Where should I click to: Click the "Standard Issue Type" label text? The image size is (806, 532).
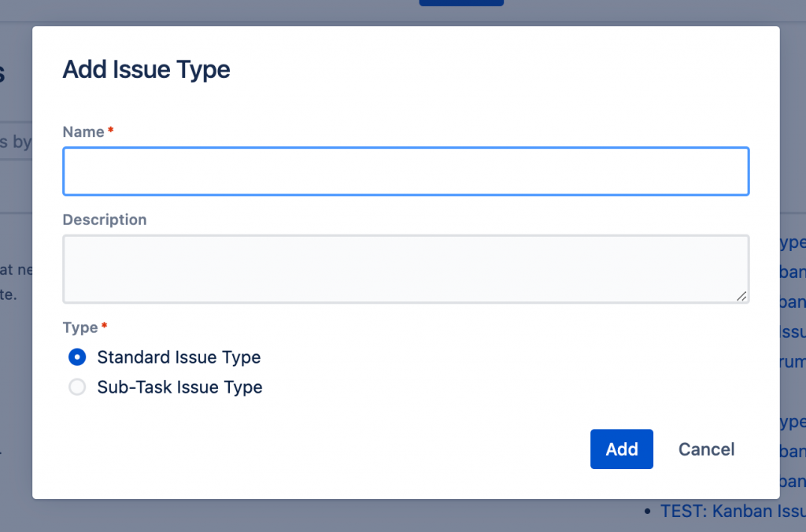click(x=179, y=357)
